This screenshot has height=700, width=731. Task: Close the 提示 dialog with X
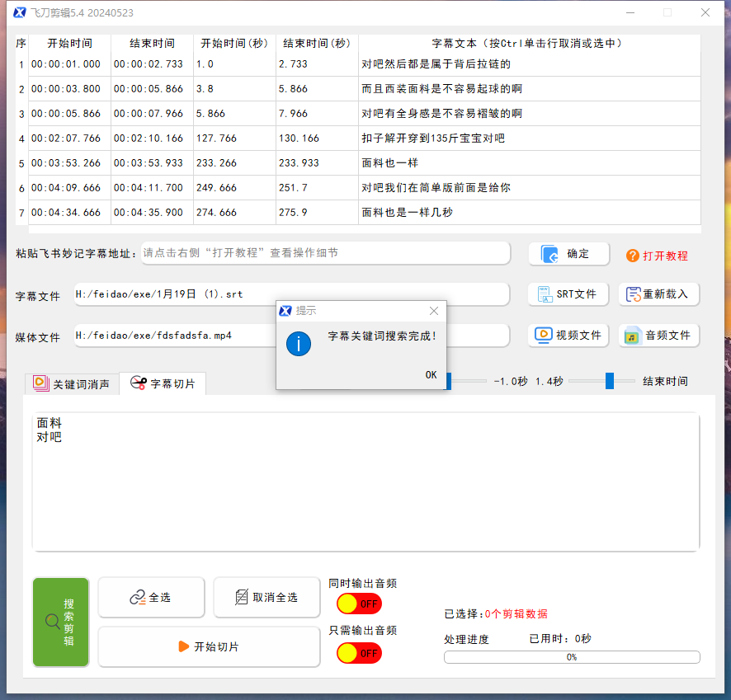tap(434, 311)
